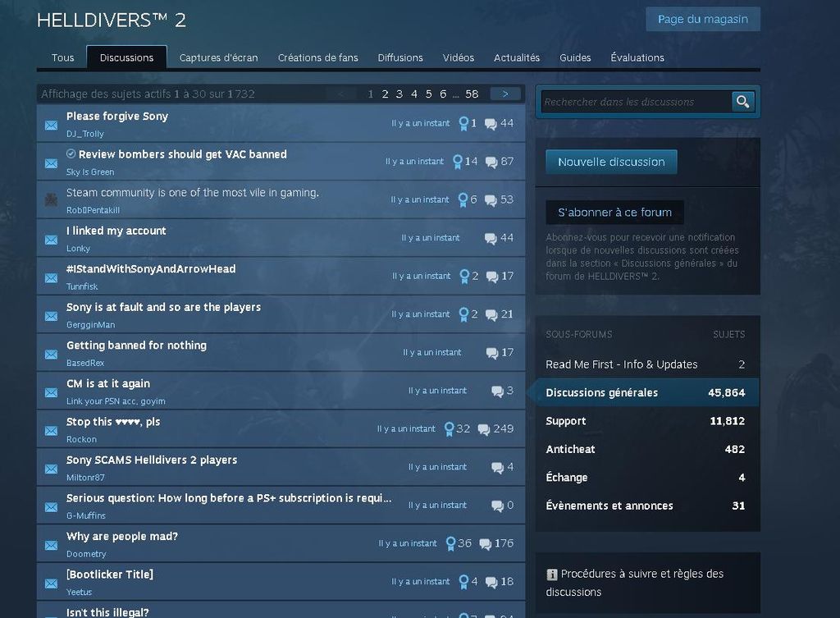Switch to the 'Diffusions' tab
840x618 pixels.
(400, 58)
